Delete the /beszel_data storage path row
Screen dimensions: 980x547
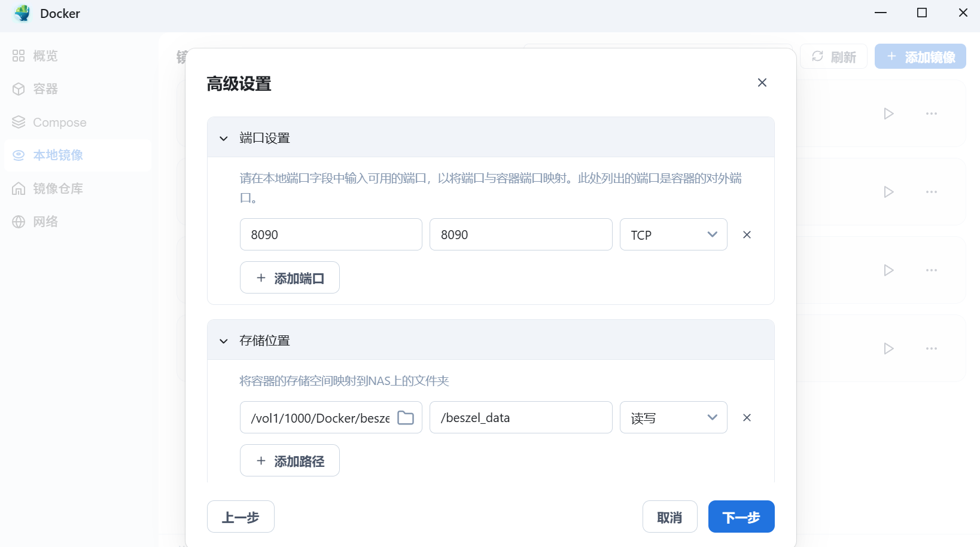tap(747, 418)
